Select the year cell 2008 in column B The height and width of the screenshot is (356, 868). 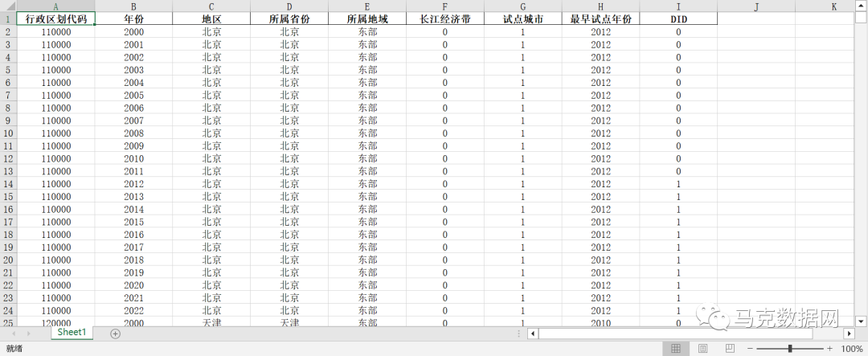click(x=133, y=133)
